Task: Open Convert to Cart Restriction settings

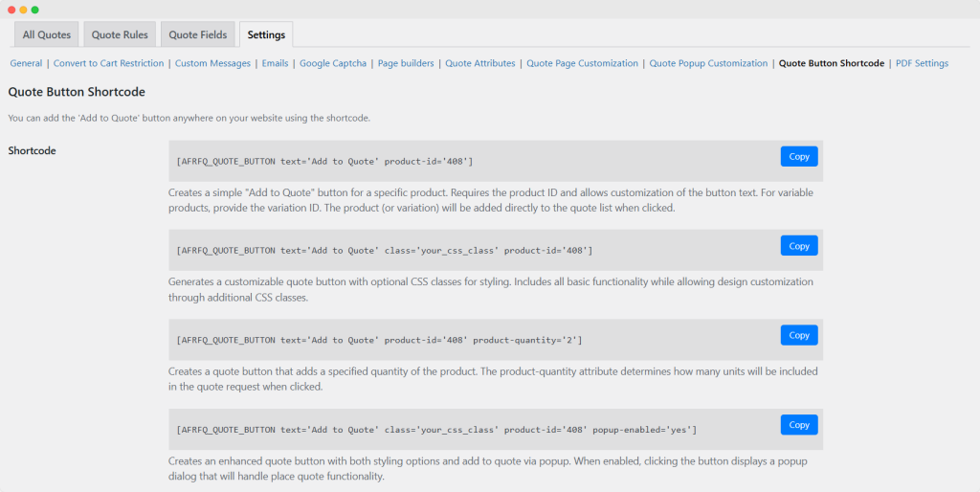Action: (108, 63)
